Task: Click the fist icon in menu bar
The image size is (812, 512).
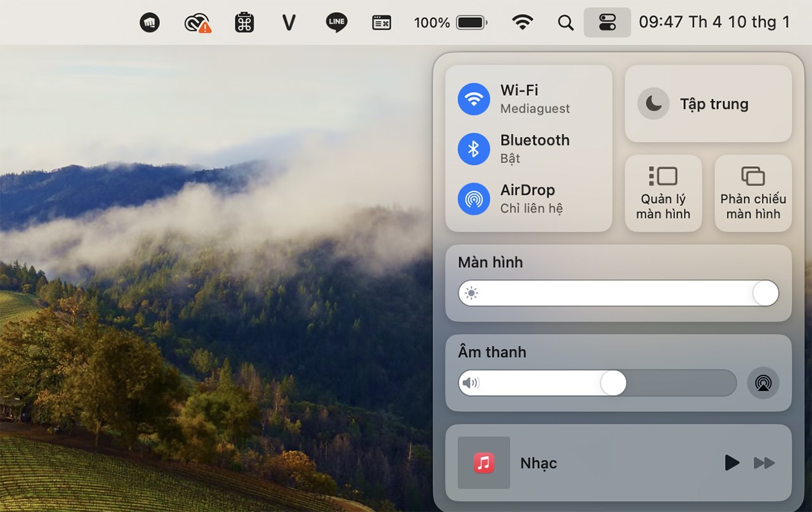Action: click(x=150, y=23)
